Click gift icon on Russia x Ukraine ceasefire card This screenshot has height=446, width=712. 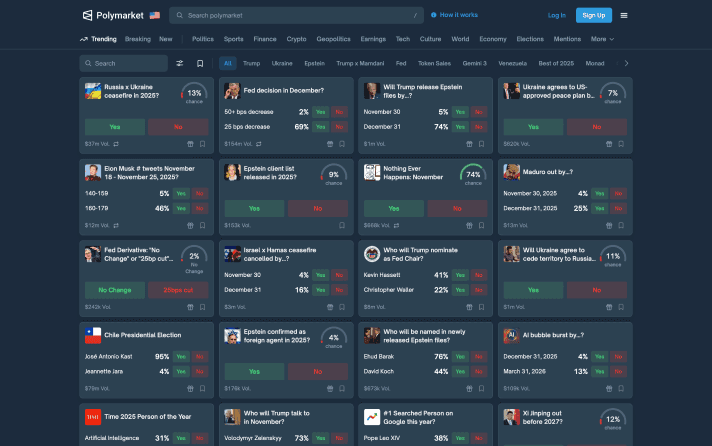pyautogui.click(x=190, y=144)
